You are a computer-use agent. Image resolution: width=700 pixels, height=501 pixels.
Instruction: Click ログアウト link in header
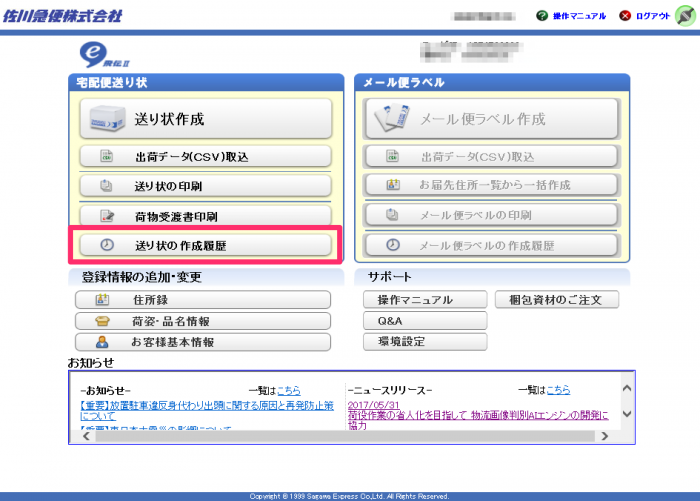pyautogui.click(x=653, y=16)
